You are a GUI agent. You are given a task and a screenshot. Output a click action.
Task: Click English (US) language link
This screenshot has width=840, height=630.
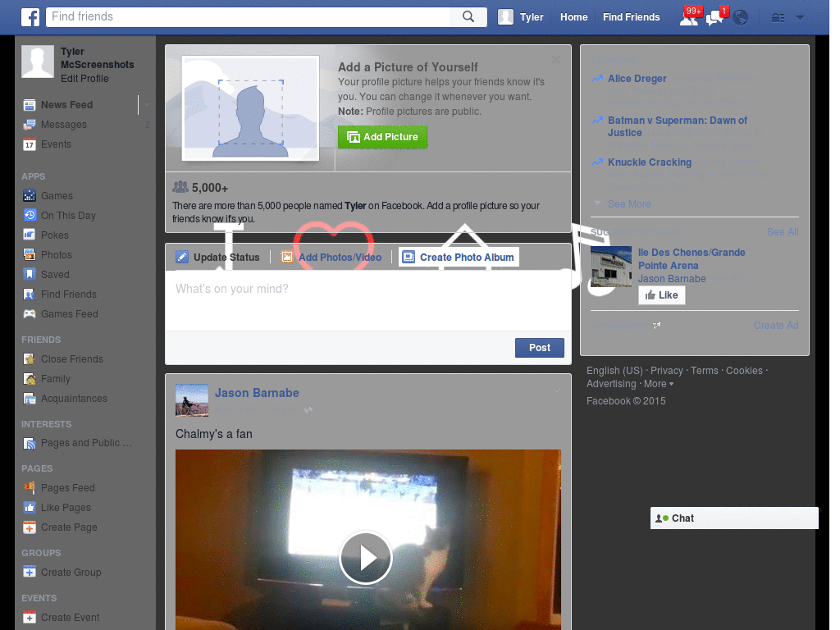[x=614, y=371]
